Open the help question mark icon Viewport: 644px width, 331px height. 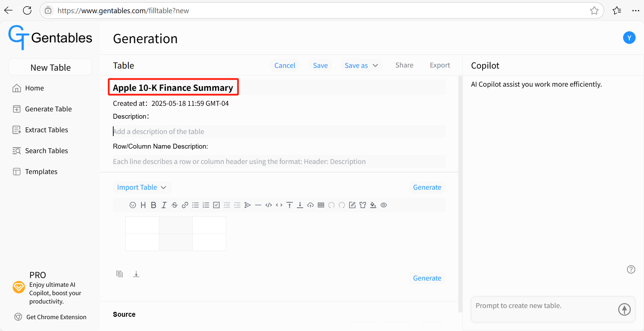631,269
